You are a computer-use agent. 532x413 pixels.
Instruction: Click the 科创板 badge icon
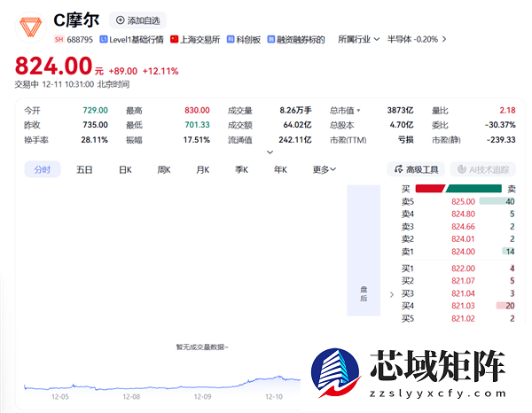[231, 39]
